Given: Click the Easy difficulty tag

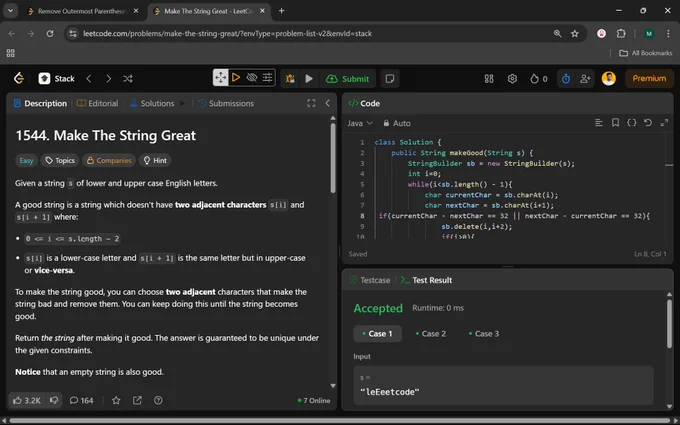Looking at the screenshot, I should coord(26,160).
